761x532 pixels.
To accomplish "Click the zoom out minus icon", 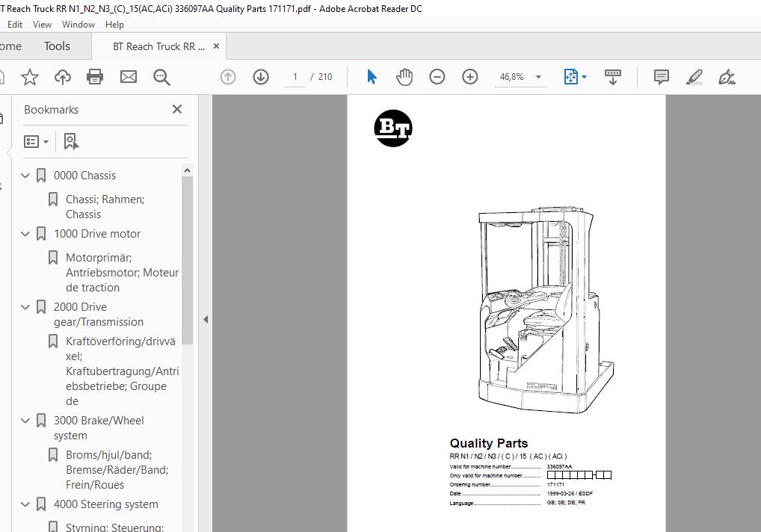I will tap(437, 77).
